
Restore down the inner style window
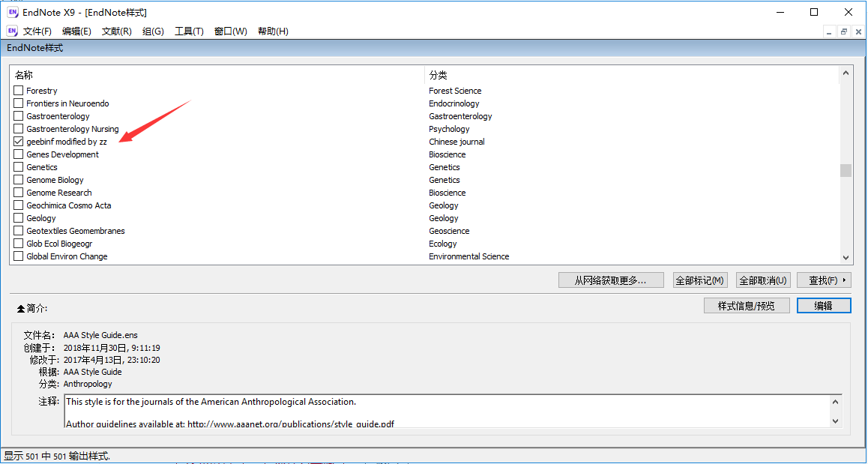point(844,31)
